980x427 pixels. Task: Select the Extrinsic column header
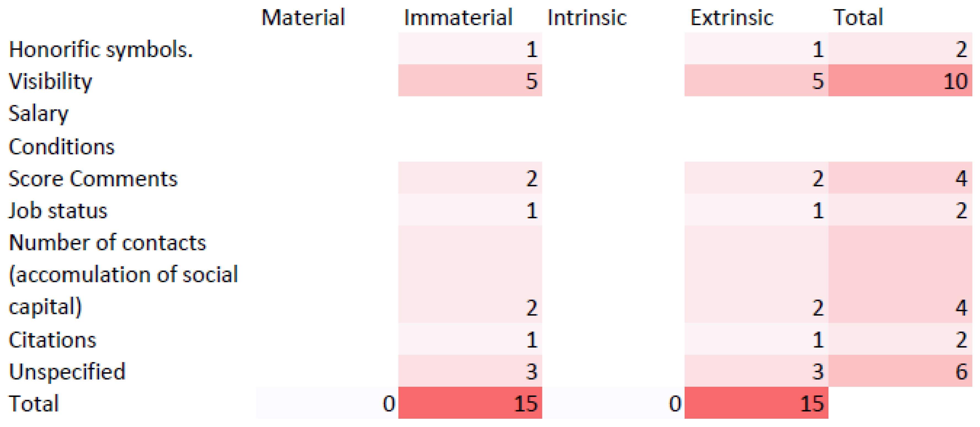click(732, 18)
